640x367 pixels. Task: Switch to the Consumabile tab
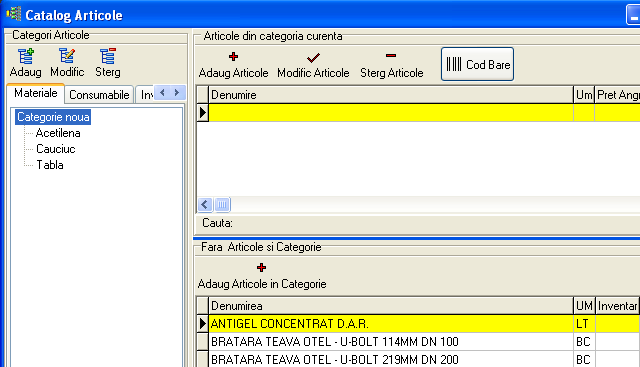[x=99, y=95]
